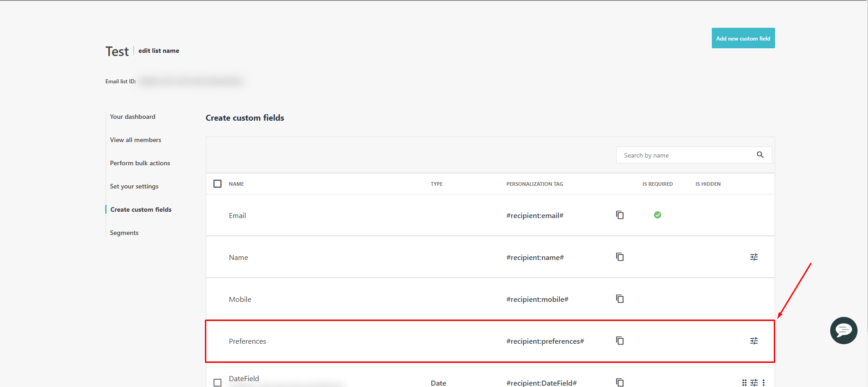Go to Your dashboard

click(133, 117)
